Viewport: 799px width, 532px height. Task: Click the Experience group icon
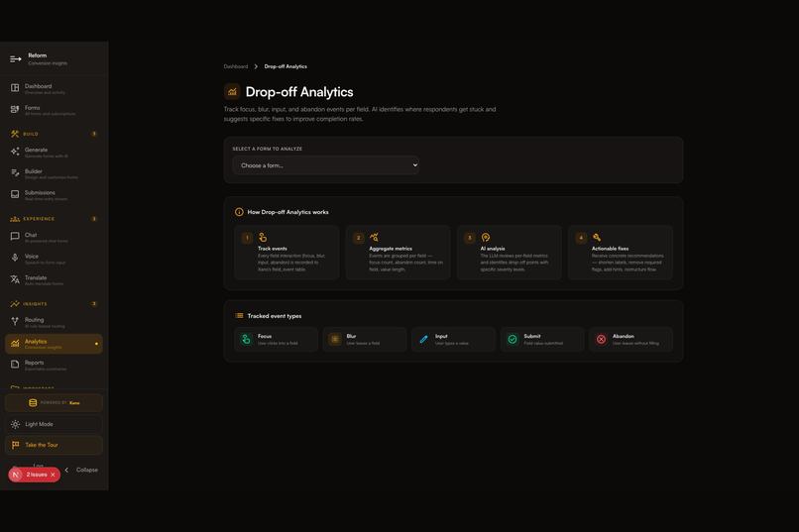pyautogui.click(x=15, y=219)
